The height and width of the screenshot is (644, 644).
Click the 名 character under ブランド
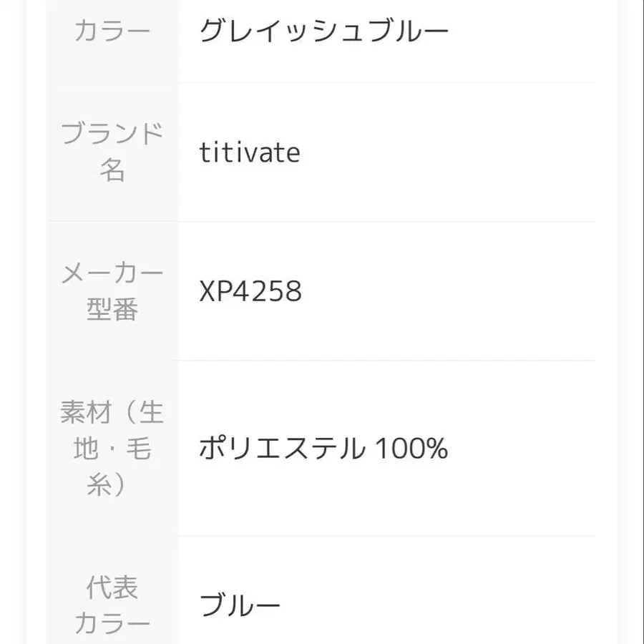112,170
